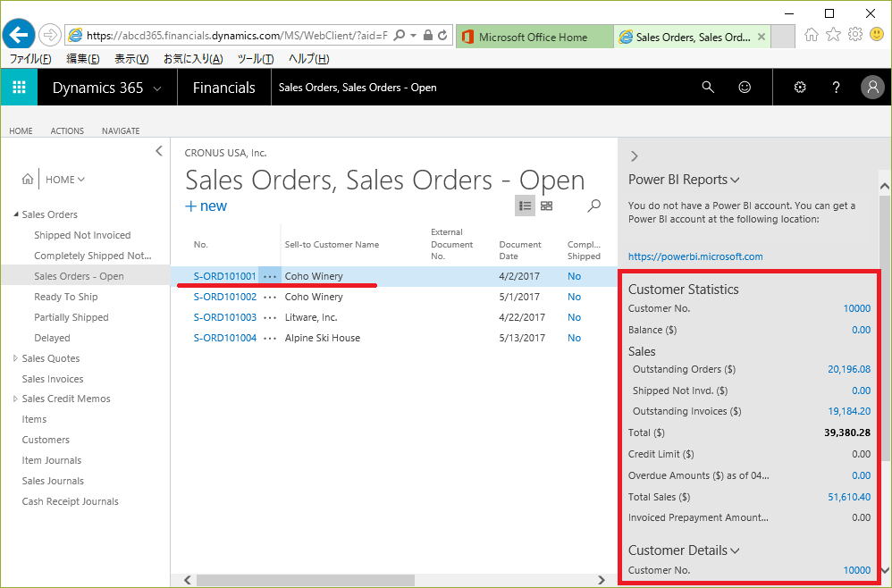Sort by Document Date column header
Image resolution: width=892 pixels, height=588 pixels.
click(520, 250)
